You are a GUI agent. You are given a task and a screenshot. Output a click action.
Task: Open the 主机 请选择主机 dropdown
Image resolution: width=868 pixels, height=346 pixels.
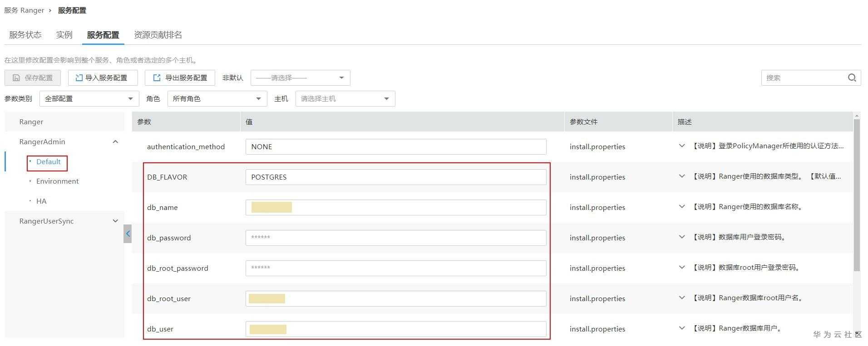pyautogui.click(x=345, y=98)
